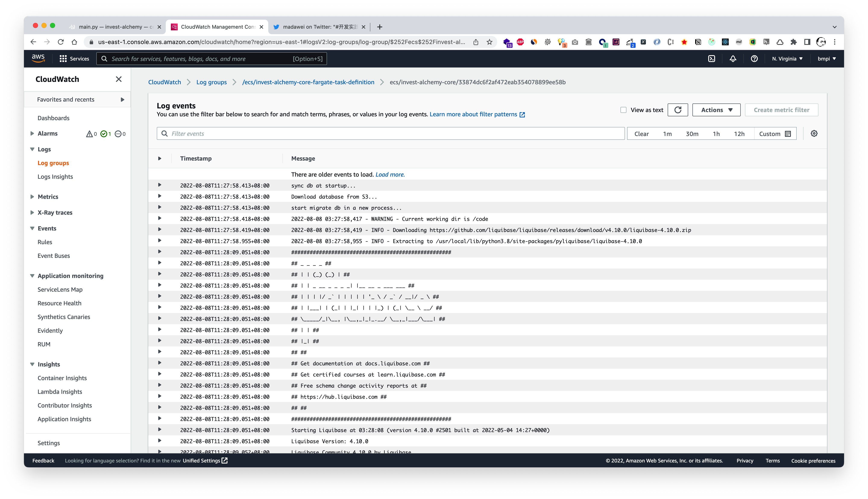Switch to the main.py invest-alchemy tab
This screenshot has height=499, width=868.
tap(115, 27)
